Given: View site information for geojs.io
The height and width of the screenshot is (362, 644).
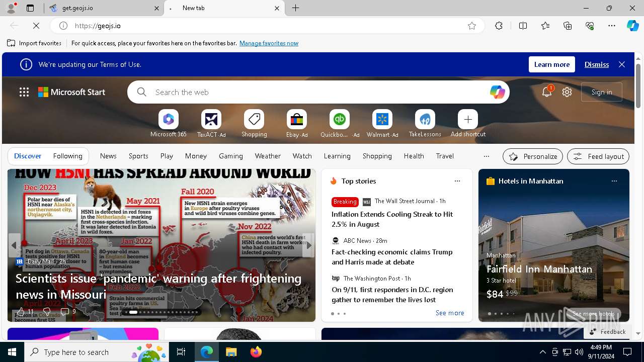Looking at the screenshot, I should (63, 26).
